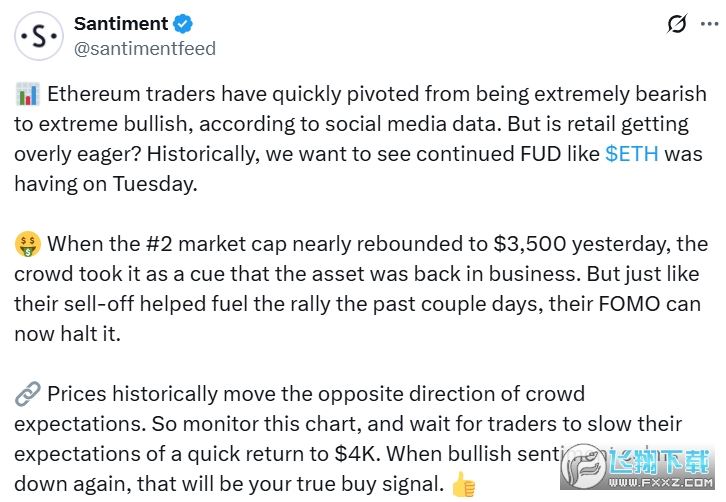Click the paragraph starting "Ethereum traders have quickly"
The height and width of the screenshot is (502, 726).
(x=360, y=125)
